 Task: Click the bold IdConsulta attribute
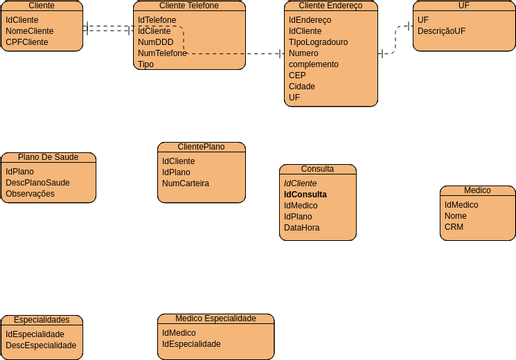point(305,194)
